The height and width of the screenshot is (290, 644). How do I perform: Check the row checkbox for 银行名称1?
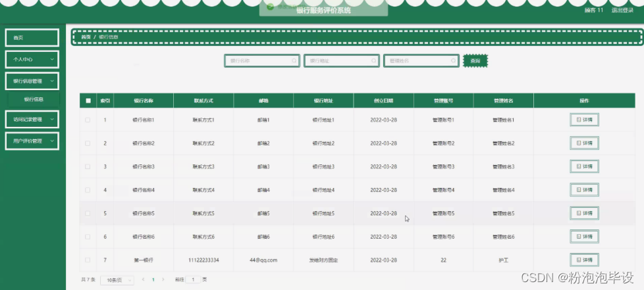[88, 120]
